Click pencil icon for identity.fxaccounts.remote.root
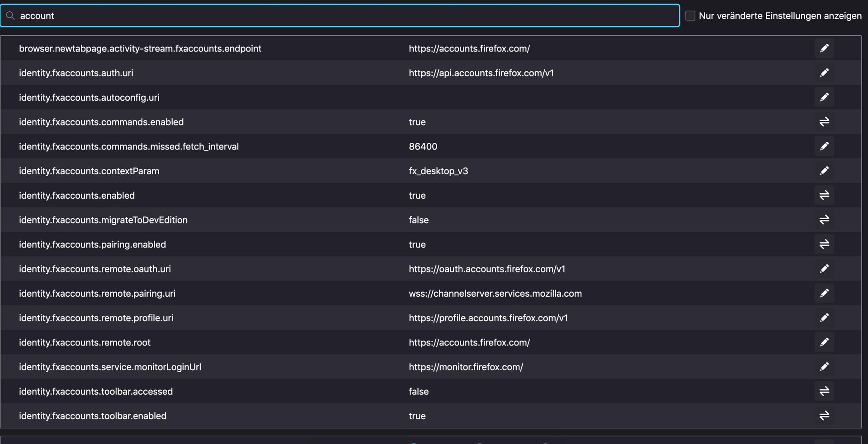 point(824,342)
